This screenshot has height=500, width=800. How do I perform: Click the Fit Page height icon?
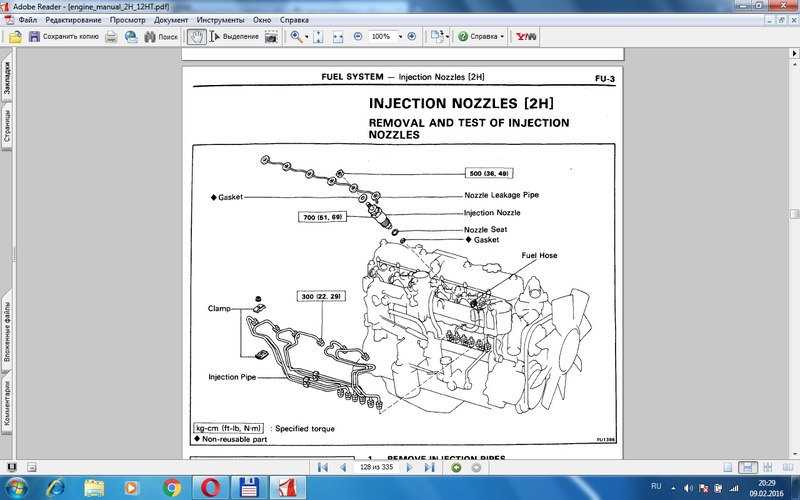[318, 36]
